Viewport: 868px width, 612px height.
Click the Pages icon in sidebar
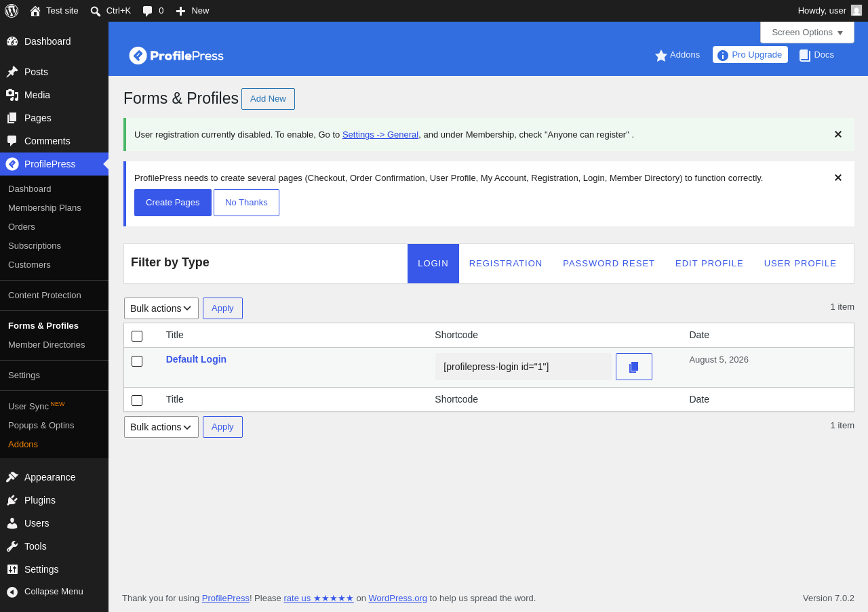click(x=12, y=118)
